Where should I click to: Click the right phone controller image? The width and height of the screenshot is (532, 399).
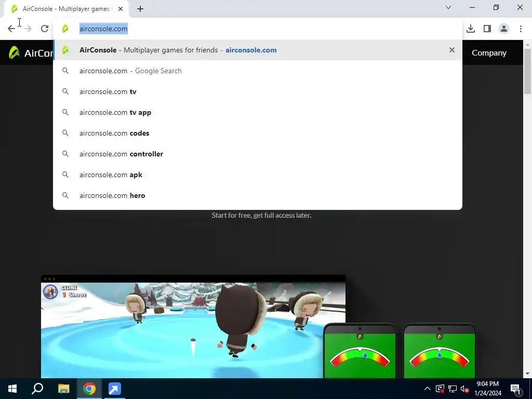440,351
